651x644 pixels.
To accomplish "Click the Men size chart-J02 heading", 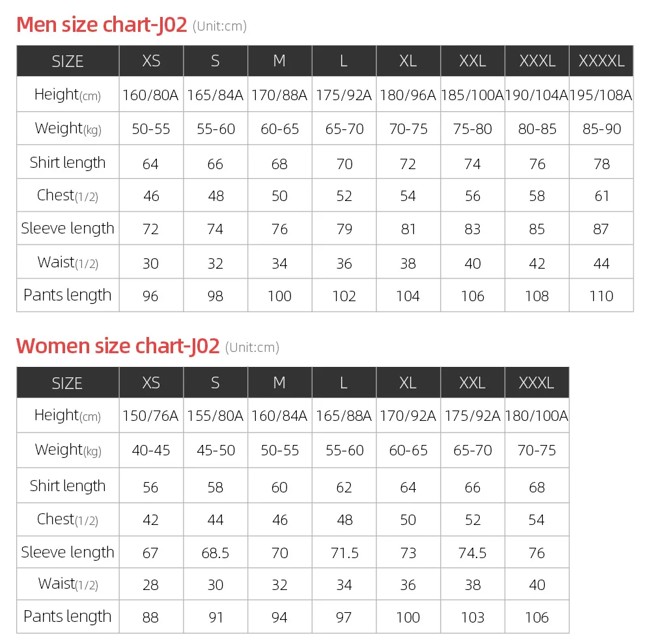I will click(x=101, y=25).
